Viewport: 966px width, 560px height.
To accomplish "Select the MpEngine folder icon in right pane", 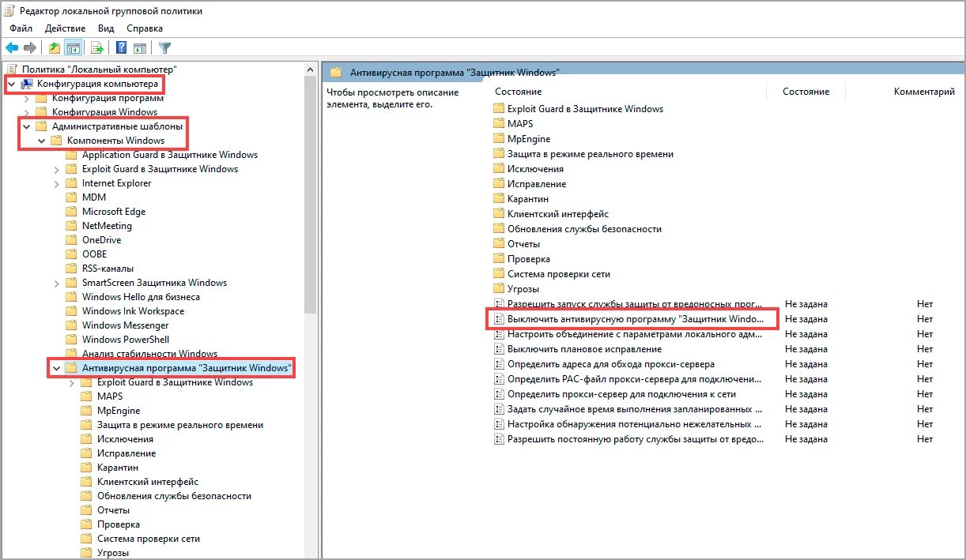I will (x=498, y=139).
